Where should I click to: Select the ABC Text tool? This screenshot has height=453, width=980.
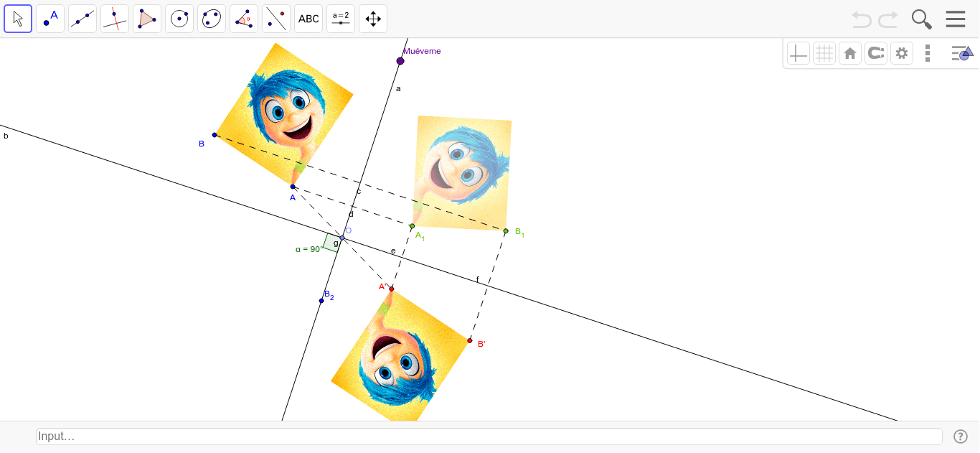click(x=308, y=19)
